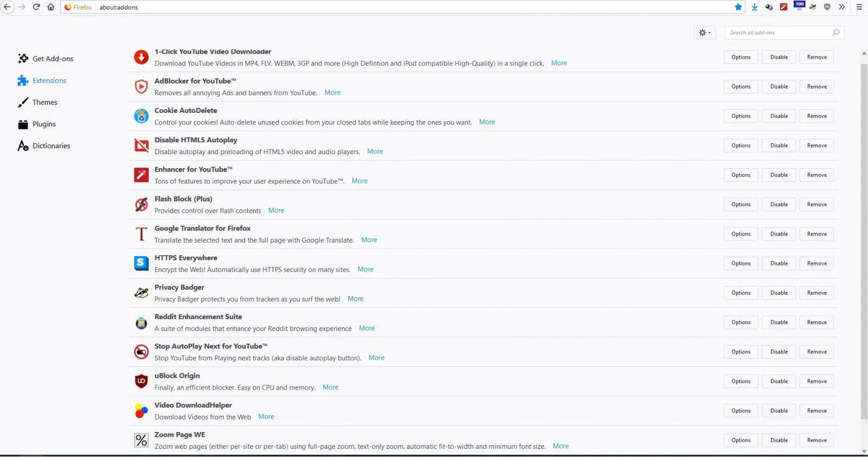
Task: Go to the Firefox home icon
Action: click(50, 7)
